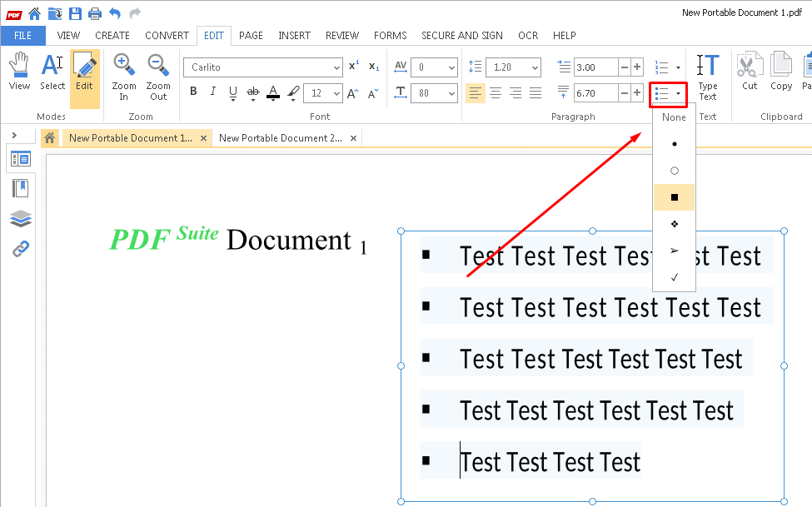This screenshot has height=507, width=812.
Task: Click the Redo arrow icon
Action: (x=135, y=13)
